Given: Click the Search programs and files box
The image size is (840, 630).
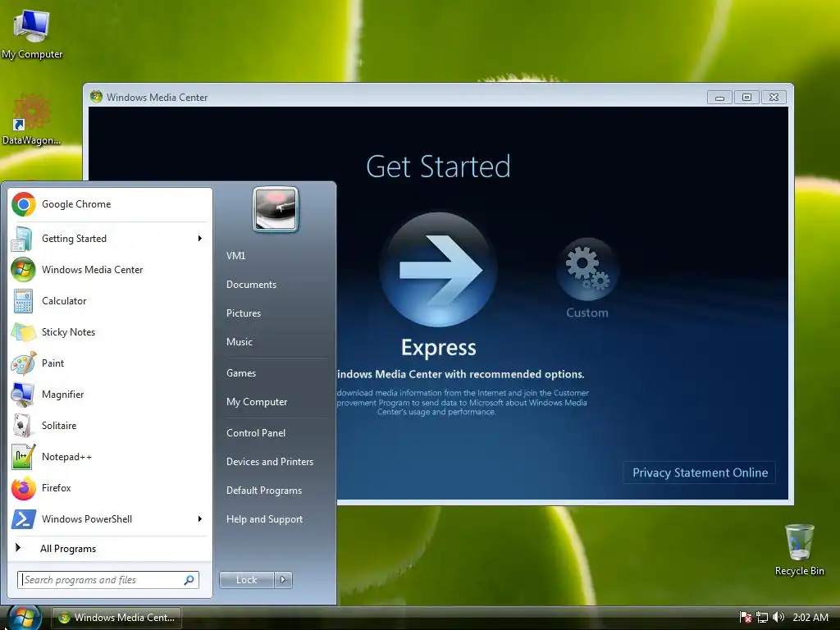Looking at the screenshot, I should pos(108,580).
